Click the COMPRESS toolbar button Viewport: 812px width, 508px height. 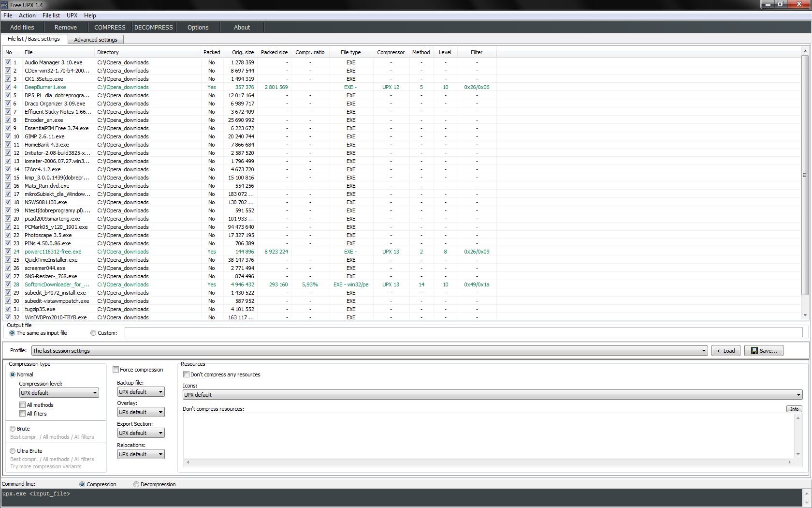[x=110, y=28]
